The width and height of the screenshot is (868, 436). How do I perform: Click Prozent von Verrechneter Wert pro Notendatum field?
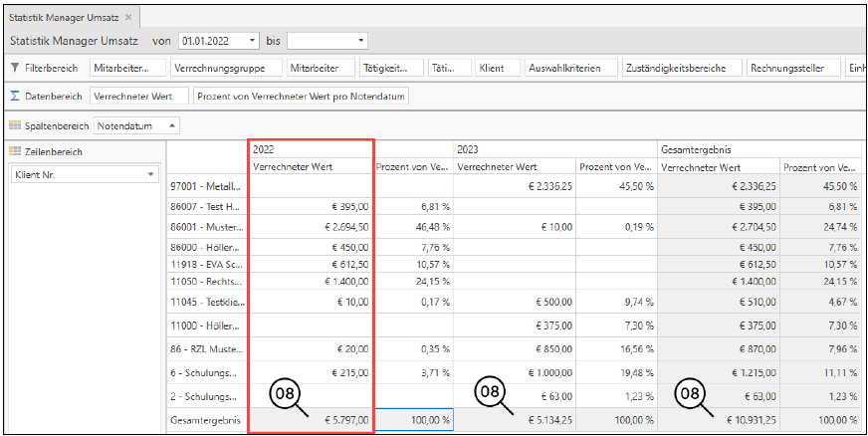(x=300, y=97)
